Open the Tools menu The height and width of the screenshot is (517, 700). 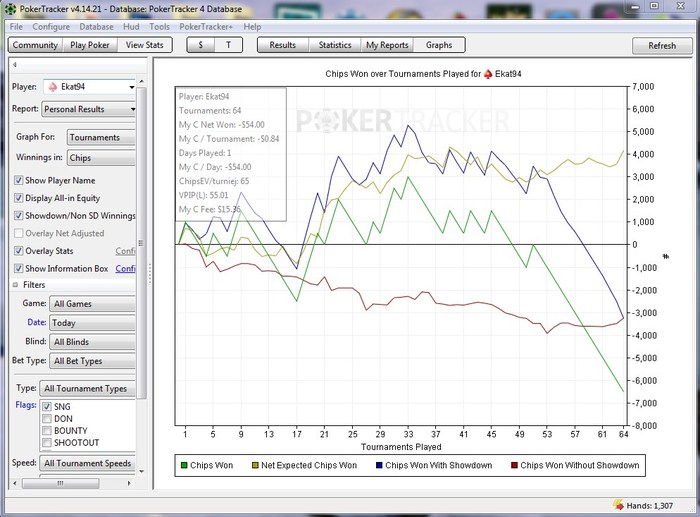click(159, 27)
